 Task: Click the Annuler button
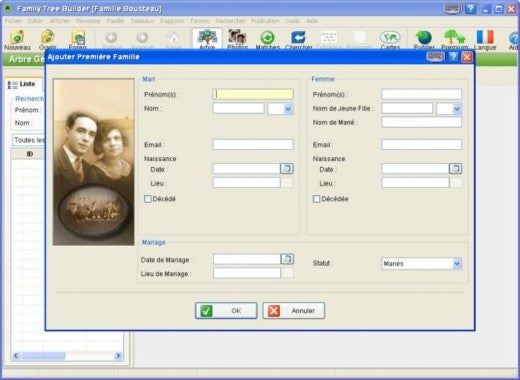293,311
